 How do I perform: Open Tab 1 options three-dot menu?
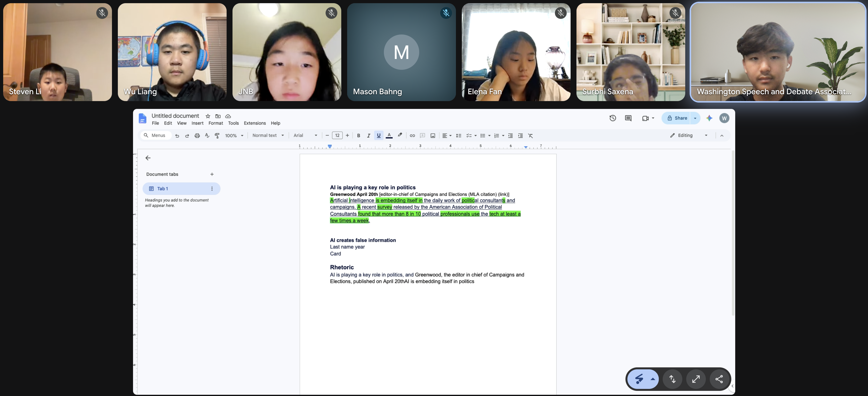[x=212, y=189]
